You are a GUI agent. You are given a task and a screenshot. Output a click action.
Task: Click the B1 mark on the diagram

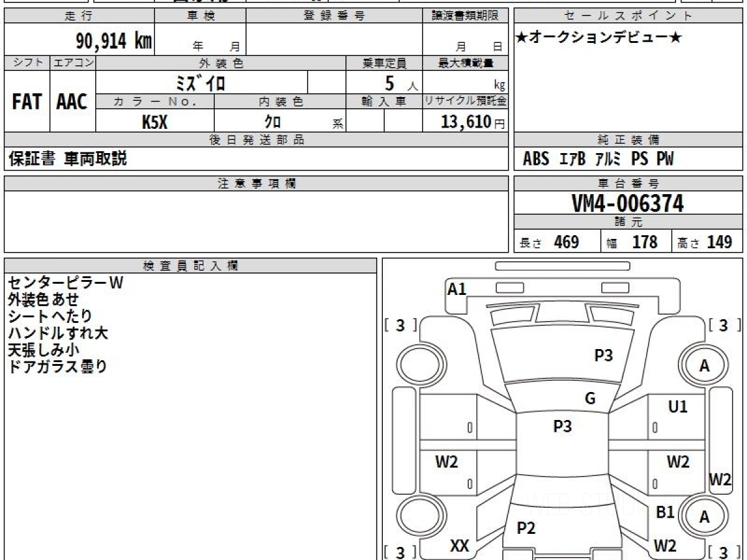coord(665,513)
